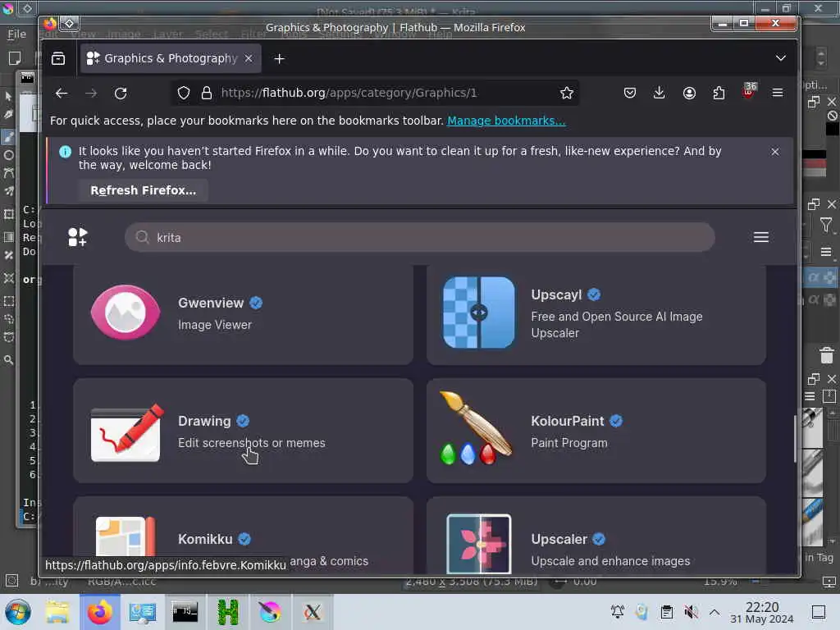Open a new Firefox tab

[279, 58]
